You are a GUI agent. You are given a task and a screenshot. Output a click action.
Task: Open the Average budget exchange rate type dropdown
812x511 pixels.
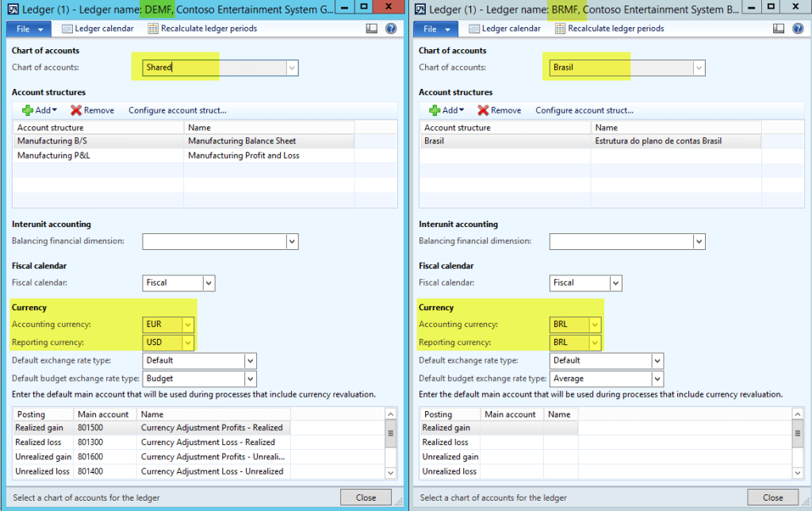point(658,378)
